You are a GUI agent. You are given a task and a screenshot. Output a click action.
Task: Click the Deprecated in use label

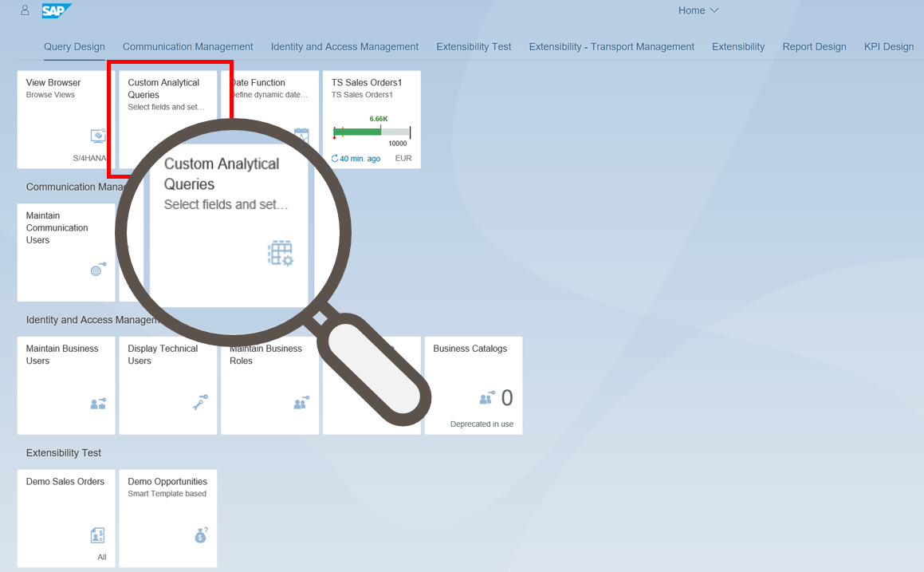click(x=482, y=424)
